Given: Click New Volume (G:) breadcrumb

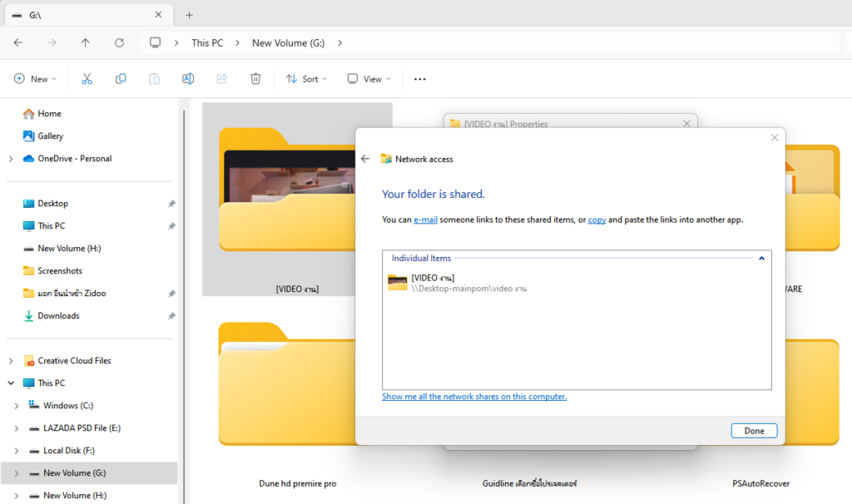Looking at the screenshot, I should [x=288, y=43].
